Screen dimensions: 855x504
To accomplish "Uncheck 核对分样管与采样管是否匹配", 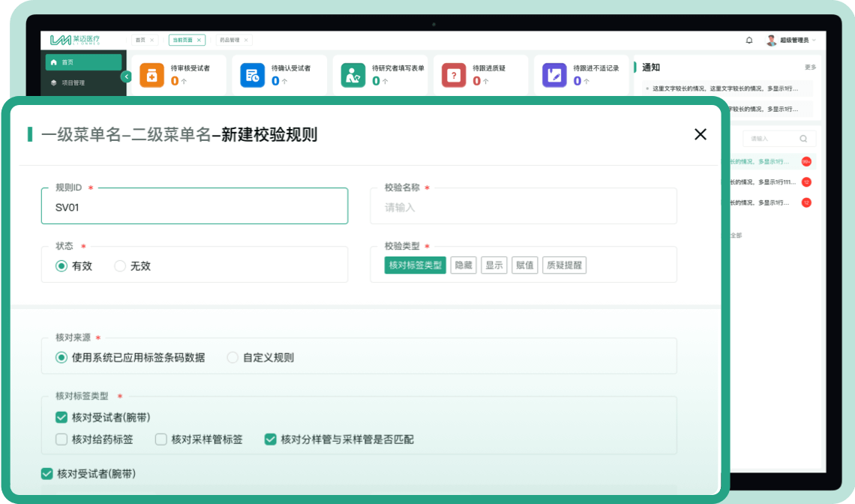I will click(x=271, y=439).
